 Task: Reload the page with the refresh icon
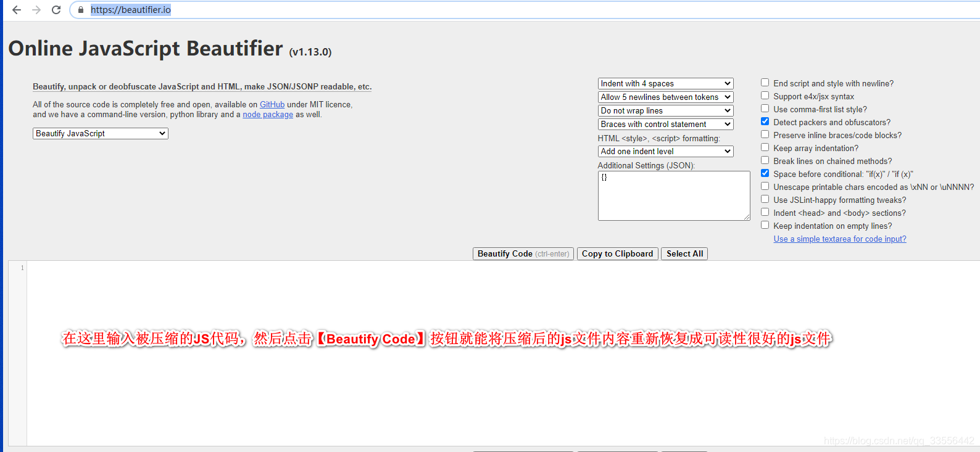click(x=56, y=10)
